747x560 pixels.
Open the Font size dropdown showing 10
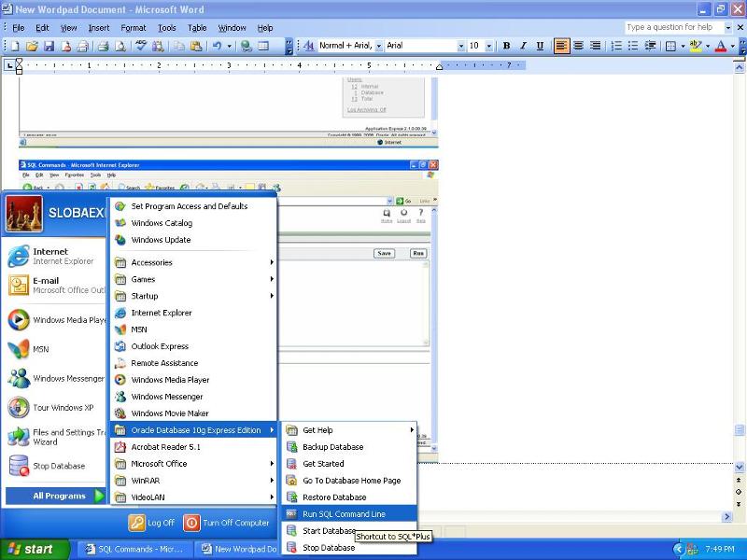click(x=489, y=46)
